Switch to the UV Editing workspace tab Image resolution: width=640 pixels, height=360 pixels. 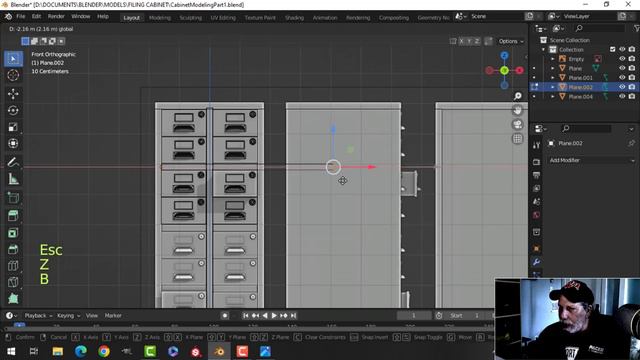point(223,18)
